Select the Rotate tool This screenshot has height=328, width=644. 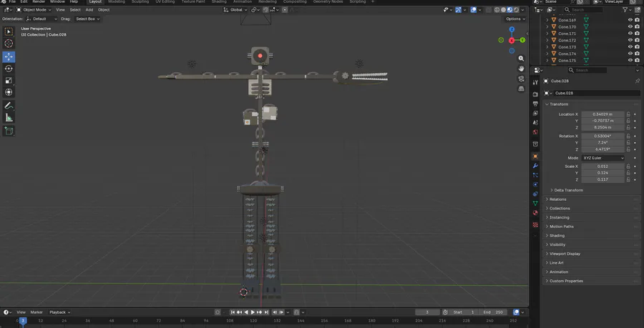[x=9, y=69]
